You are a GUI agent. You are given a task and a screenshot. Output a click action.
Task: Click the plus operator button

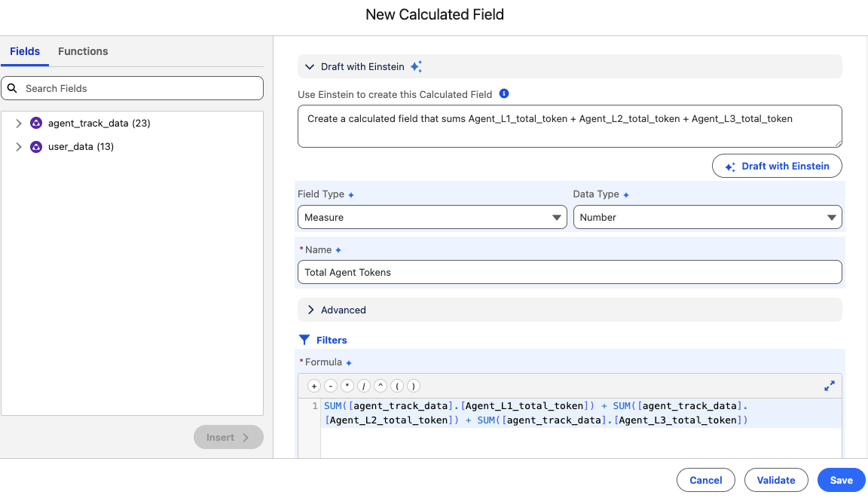click(x=314, y=386)
